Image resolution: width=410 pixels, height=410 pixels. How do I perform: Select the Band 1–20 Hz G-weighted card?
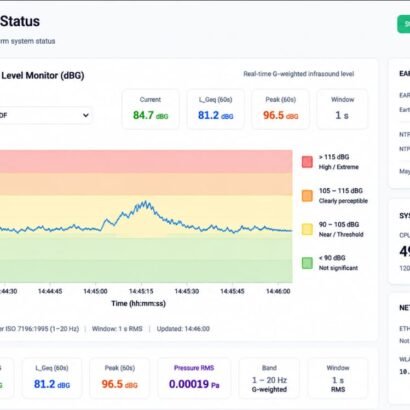[269, 378]
